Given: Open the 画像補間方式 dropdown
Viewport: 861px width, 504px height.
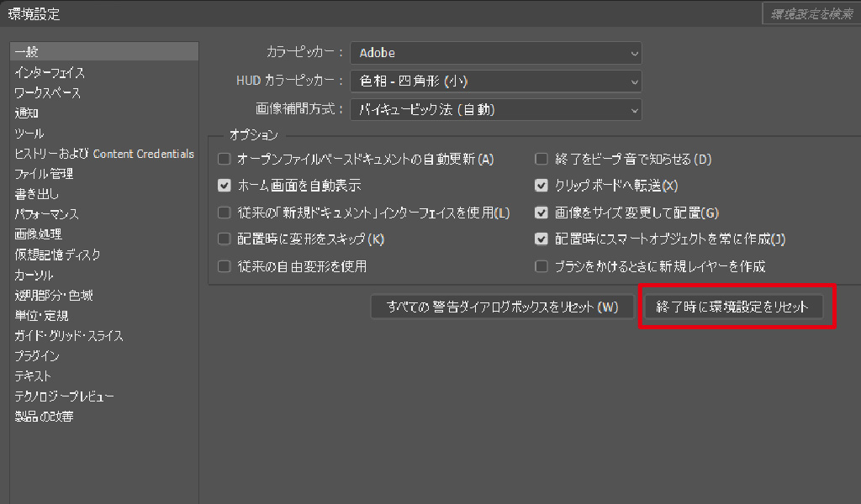Looking at the screenshot, I should pyautogui.click(x=495, y=110).
